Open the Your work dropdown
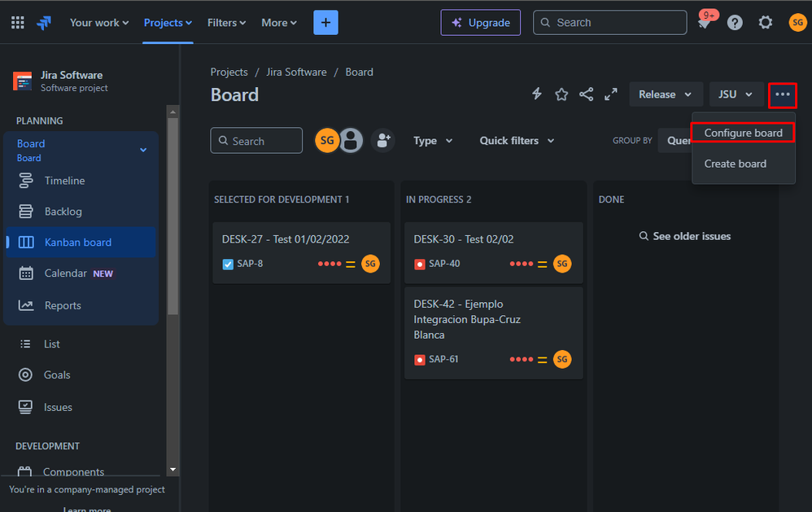Screen dimensions: 812x512 tap(99, 23)
